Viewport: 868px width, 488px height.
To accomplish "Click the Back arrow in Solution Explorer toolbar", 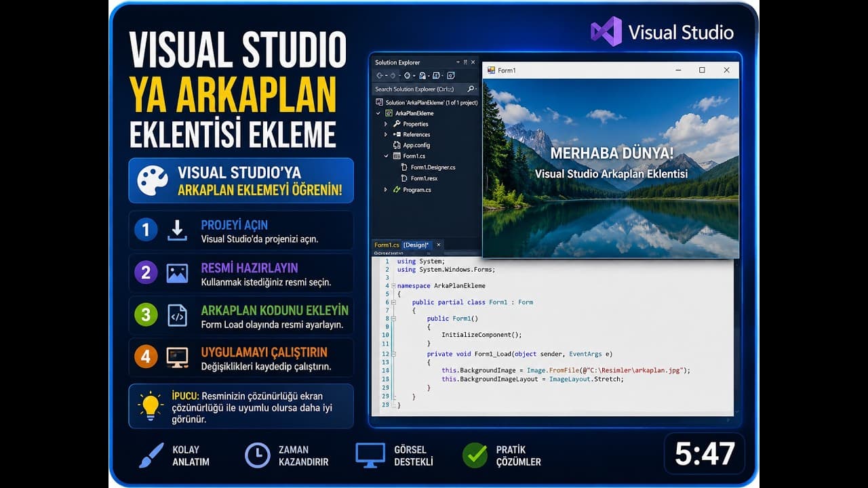I will click(x=380, y=75).
